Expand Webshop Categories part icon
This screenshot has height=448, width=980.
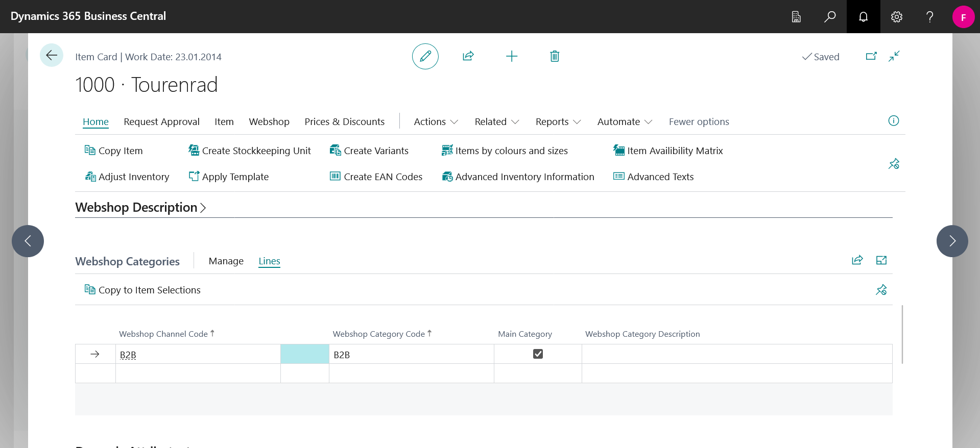click(881, 260)
